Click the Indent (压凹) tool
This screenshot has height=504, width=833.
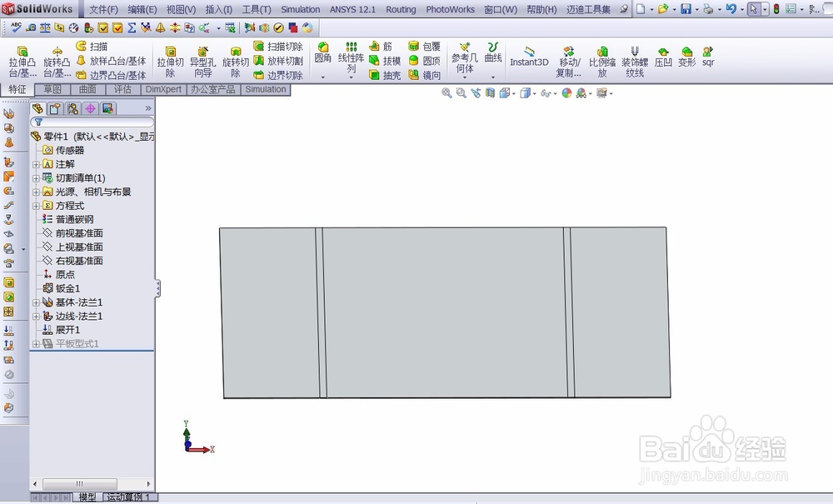coord(663,57)
